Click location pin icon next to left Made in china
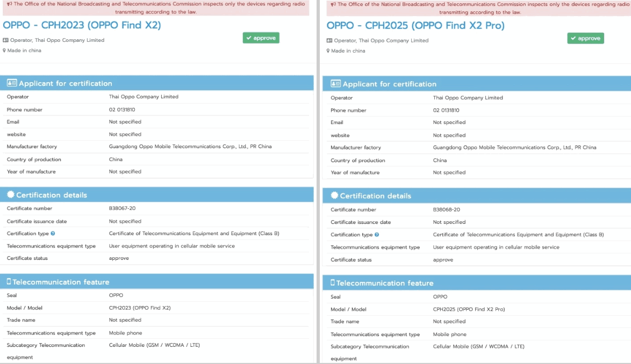 point(4,50)
